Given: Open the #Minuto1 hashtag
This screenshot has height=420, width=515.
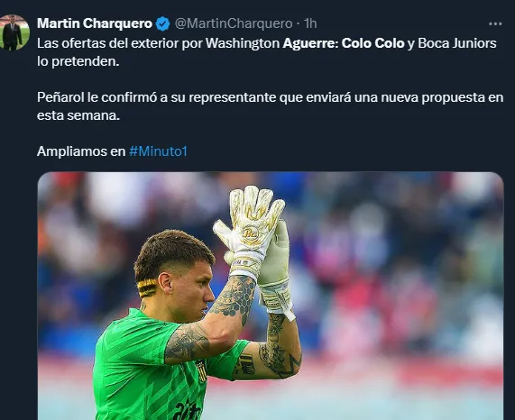Looking at the screenshot, I should coord(158,151).
